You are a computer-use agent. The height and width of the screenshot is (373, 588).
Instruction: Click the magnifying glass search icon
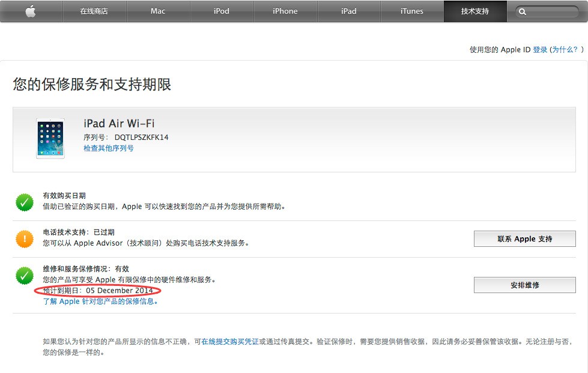tap(521, 10)
